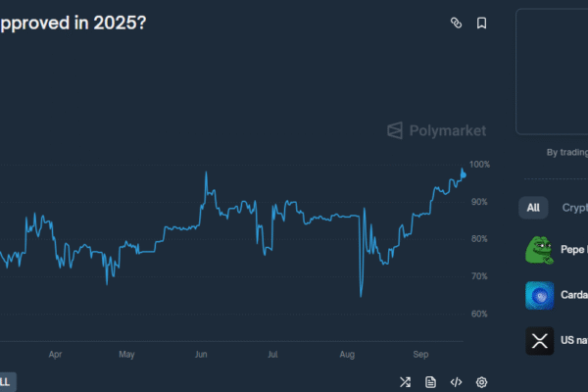Open the Pepe related market link
The image size is (588, 392).
pyautogui.click(x=574, y=250)
